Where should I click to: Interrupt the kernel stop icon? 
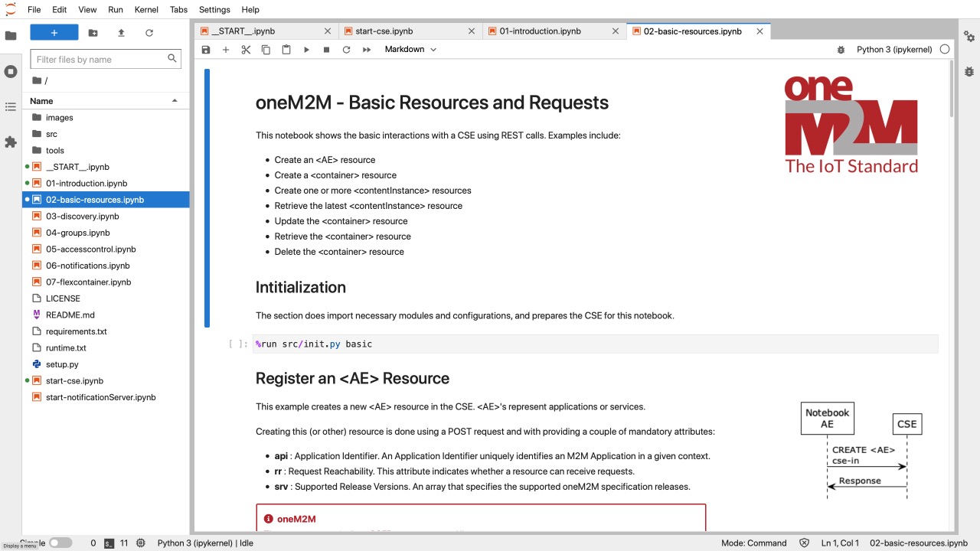tap(326, 50)
